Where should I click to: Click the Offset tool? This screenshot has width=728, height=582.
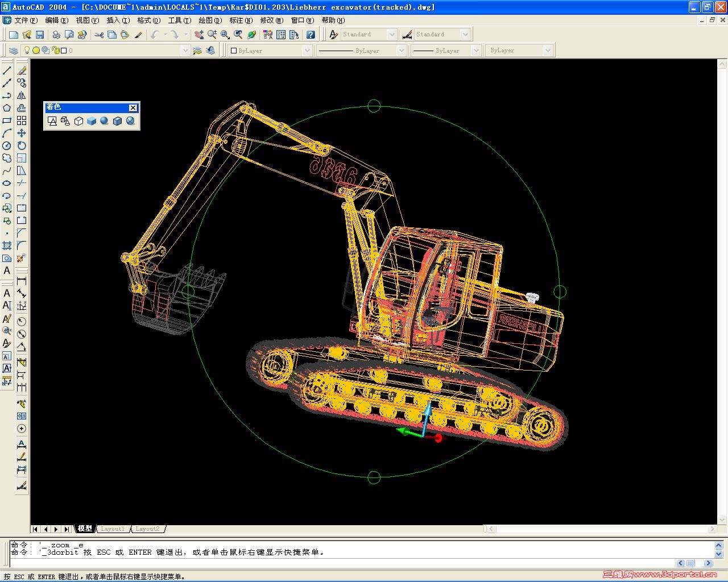click(x=22, y=108)
